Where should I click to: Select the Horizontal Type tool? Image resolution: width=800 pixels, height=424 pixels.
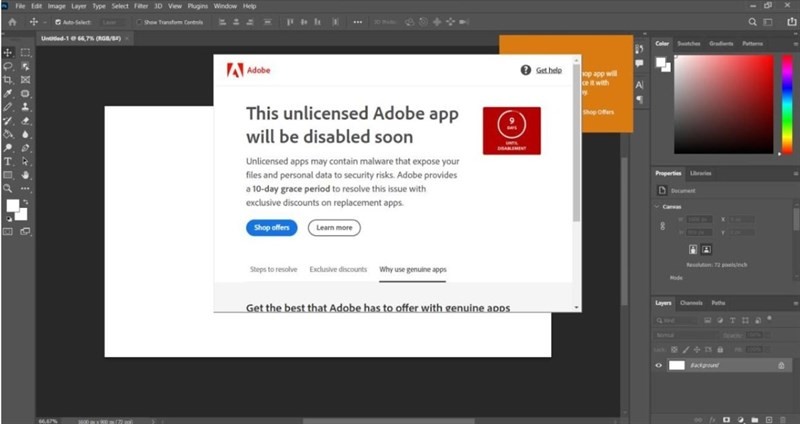8,161
